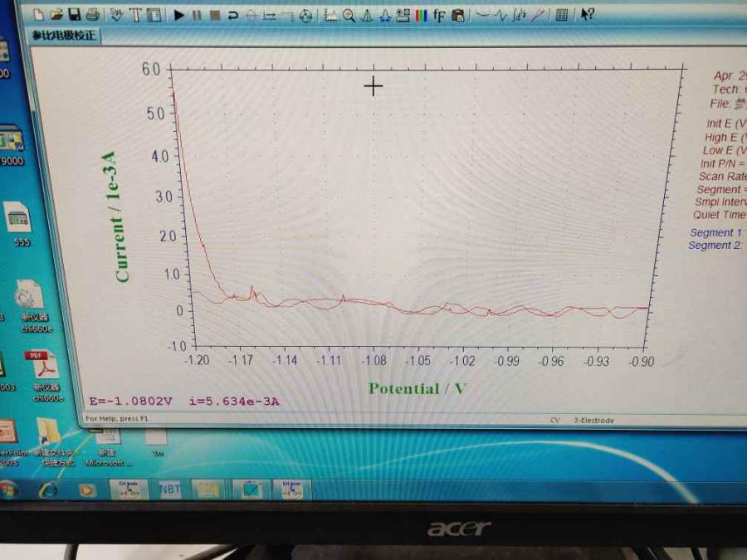747x560 pixels.
Task: Click the wave-shaped derivative icon
Action: click(x=500, y=16)
